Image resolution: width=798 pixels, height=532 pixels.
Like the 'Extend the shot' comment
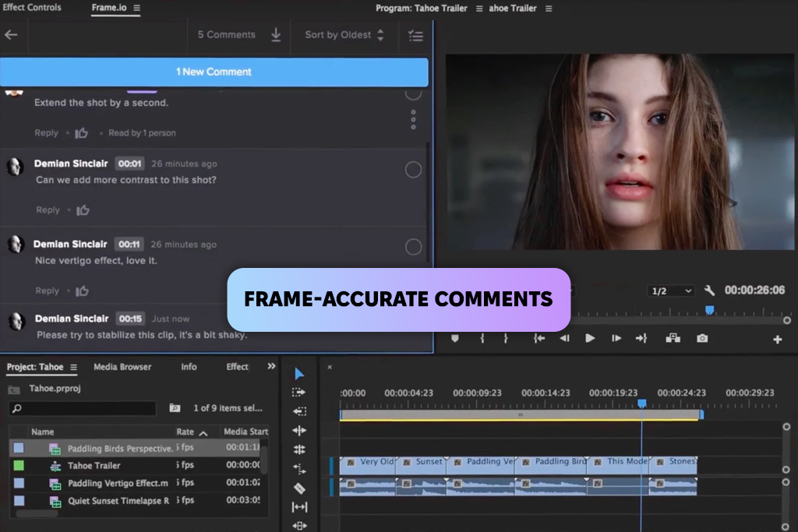tap(81, 133)
